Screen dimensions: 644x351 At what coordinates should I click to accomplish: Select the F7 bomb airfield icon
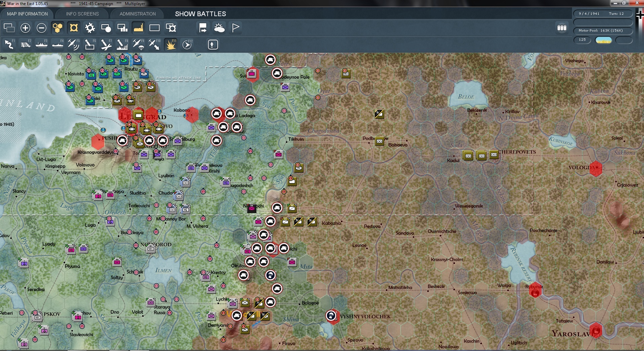coord(106,44)
